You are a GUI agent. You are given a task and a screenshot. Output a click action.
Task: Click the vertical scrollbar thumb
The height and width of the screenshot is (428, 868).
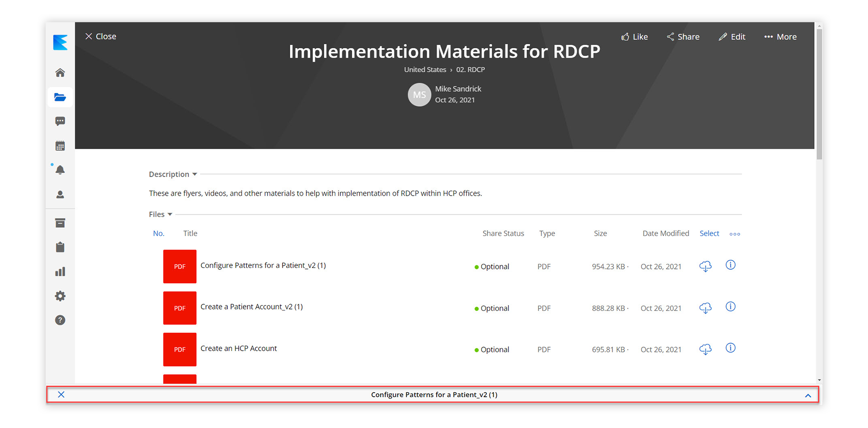coord(819,94)
